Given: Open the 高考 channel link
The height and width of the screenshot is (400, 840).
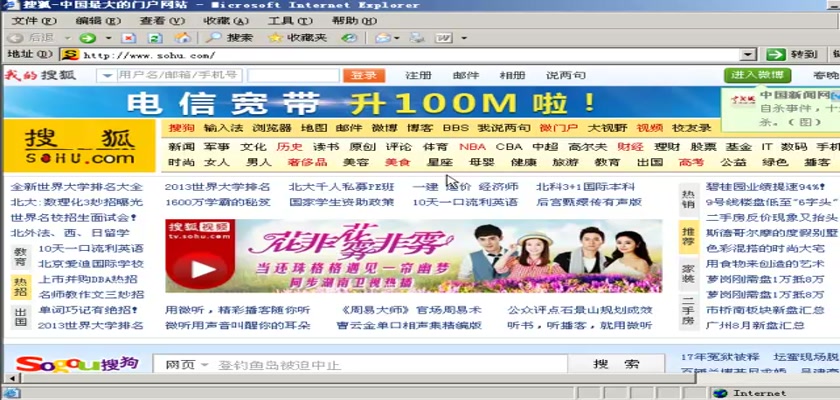Looking at the screenshot, I should [691, 162].
